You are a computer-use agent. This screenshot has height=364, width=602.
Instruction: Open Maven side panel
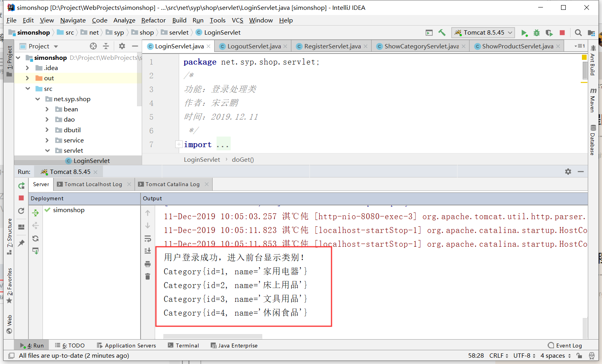pos(593,100)
